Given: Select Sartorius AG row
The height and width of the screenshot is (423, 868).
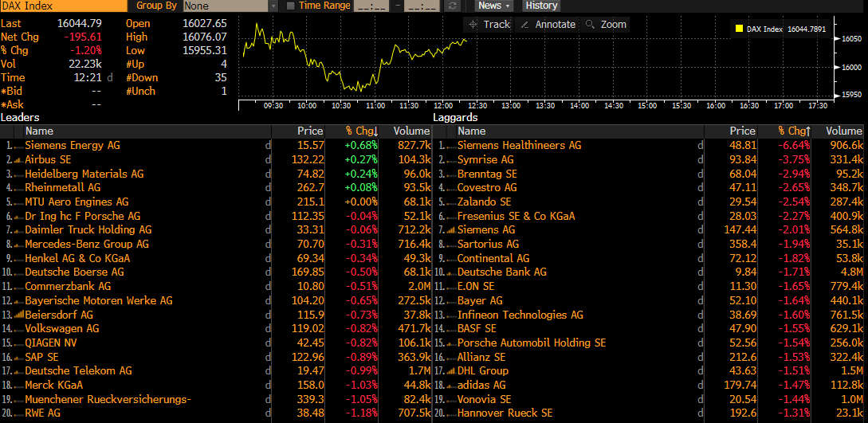Looking at the screenshot, I should (649, 244).
